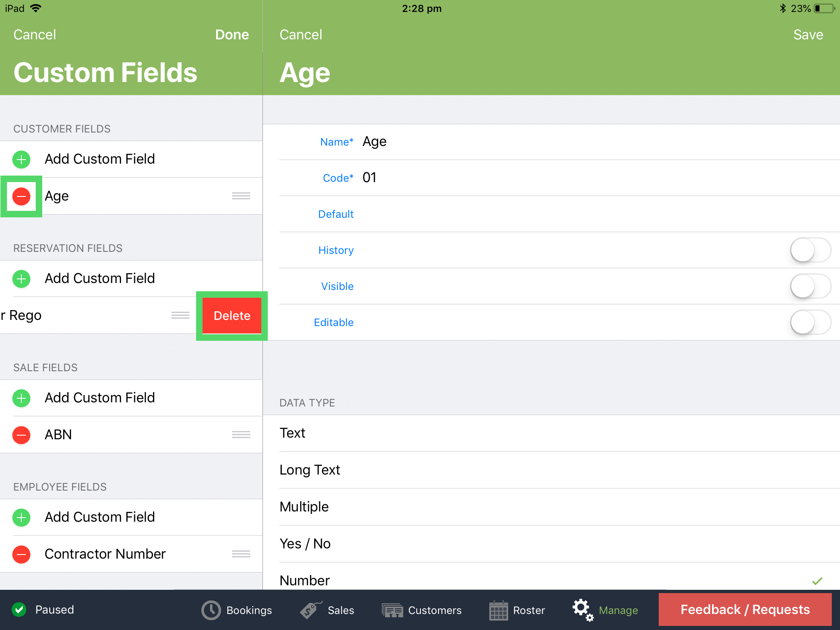This screenshot has width=840, height=630.
Task: Toggle the Visible switch
Action: tap(810, 286)
